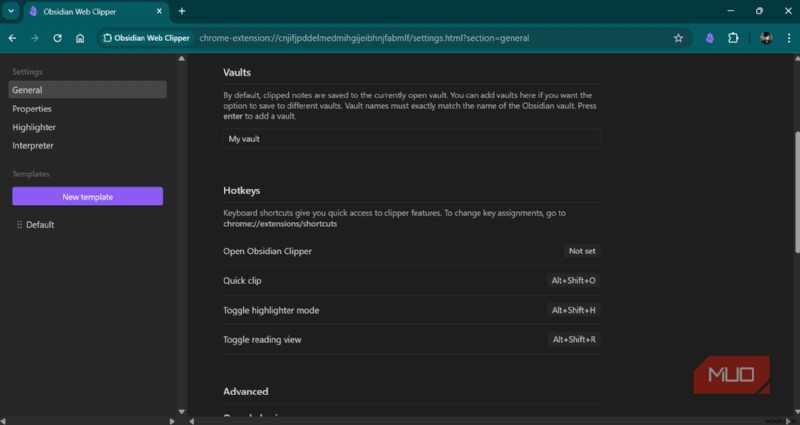Open the Extensions puzzle menu
The height and width of the screenshot is (425, 800).
[733, 38]
